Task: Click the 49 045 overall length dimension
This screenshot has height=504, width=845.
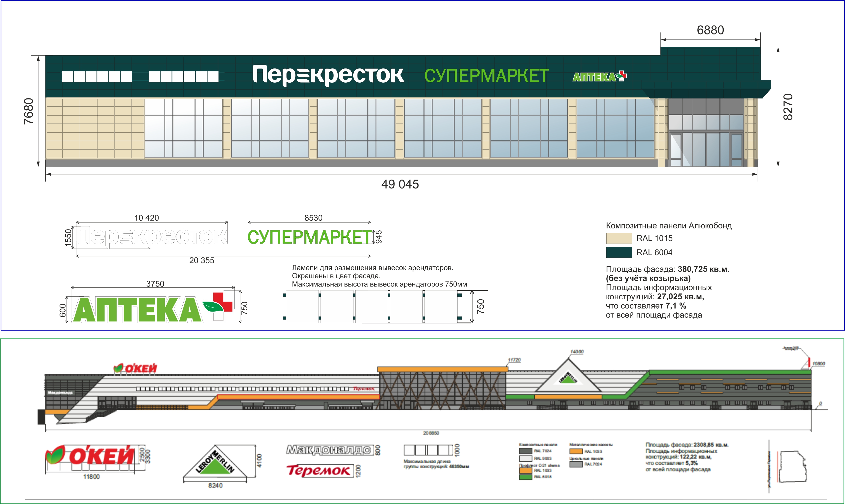Action: (x=400, y=185)
